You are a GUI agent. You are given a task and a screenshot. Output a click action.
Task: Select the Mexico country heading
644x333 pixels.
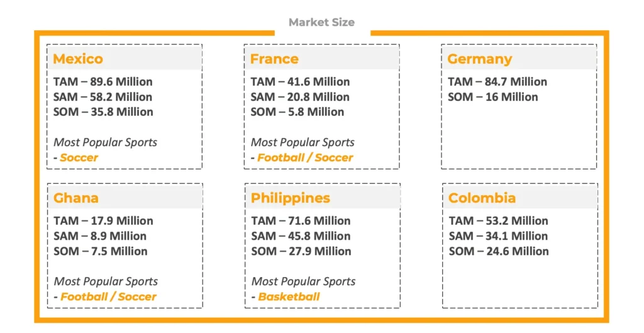[78, 59]
